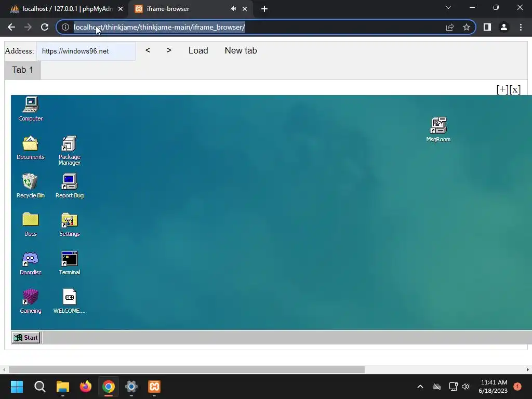This screenshot has width=532, height=399.
Task: Open the Computer desktop icon
Action: [x=31, y=109]
